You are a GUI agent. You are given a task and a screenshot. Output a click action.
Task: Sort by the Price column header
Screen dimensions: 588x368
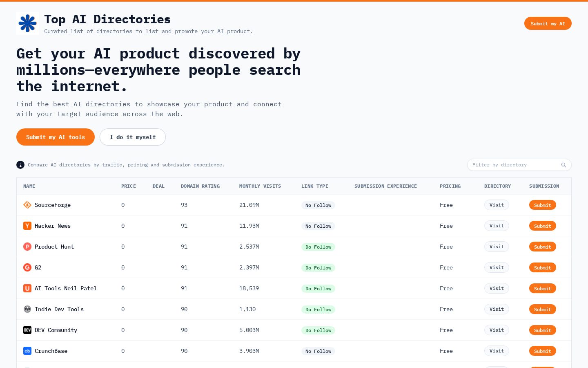coord(129,186)
